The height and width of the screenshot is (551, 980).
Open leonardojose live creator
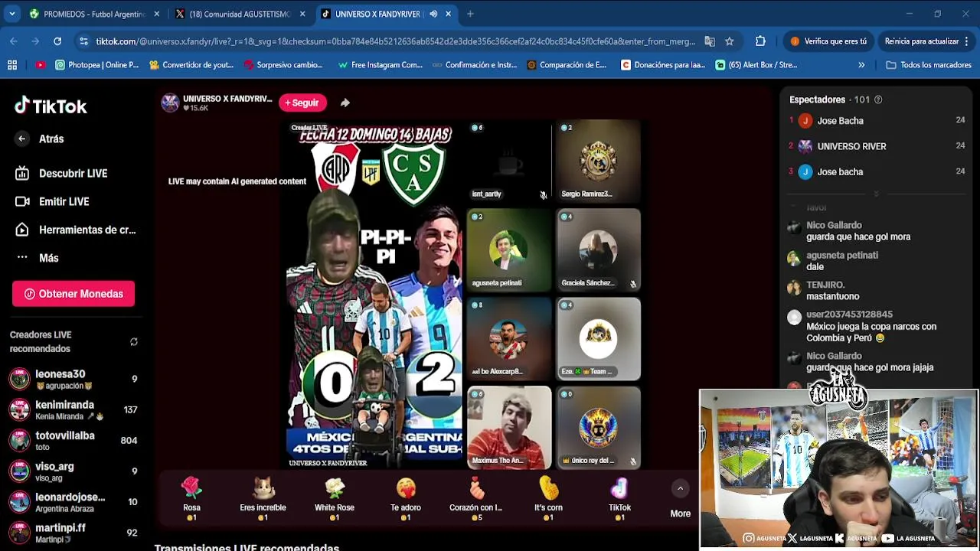(73, 501)
